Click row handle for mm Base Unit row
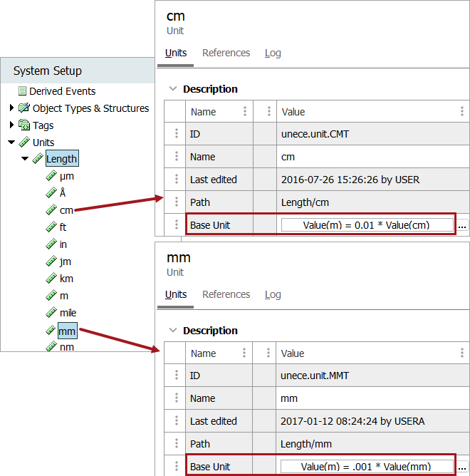The image size is (470, 476). pyautogui.click(x=177, y=466)
